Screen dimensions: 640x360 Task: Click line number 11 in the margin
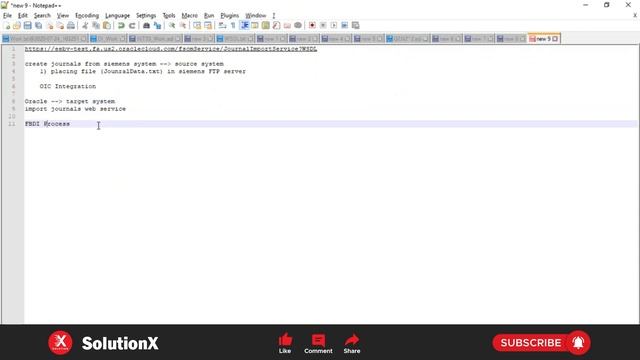point(11,124)
